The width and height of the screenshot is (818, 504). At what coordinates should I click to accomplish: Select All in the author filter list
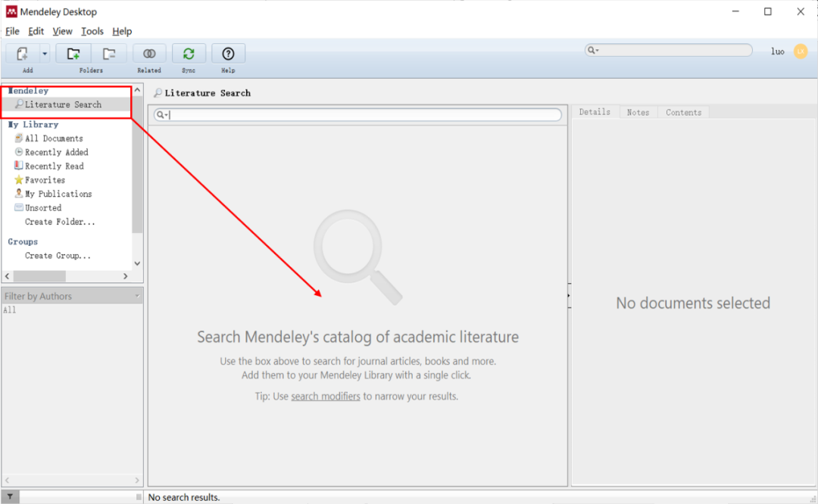(9, 310)
